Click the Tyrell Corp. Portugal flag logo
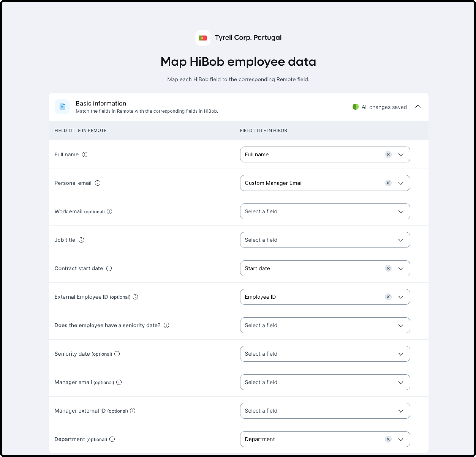The width and height of the screenshot is (476, 457). (x=203, y=37)
